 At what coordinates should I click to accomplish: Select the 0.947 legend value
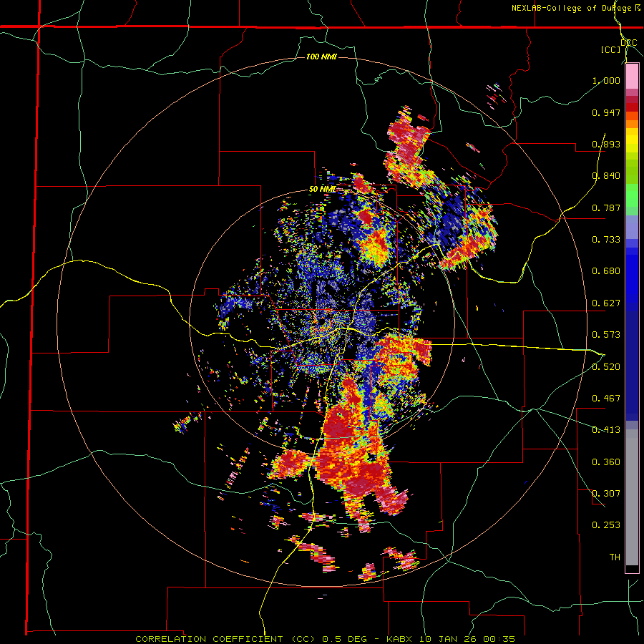click(x=606, y=112)
